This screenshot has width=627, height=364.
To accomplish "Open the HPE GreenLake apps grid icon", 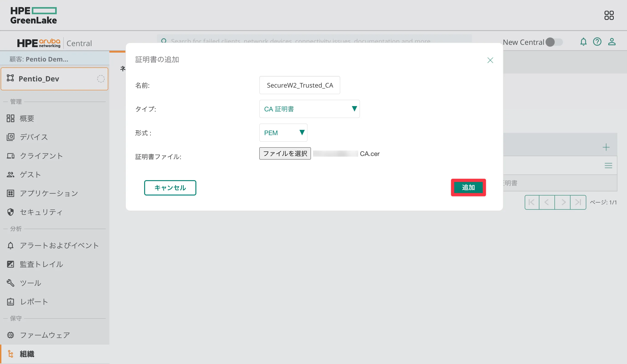I will click(609, 15).
